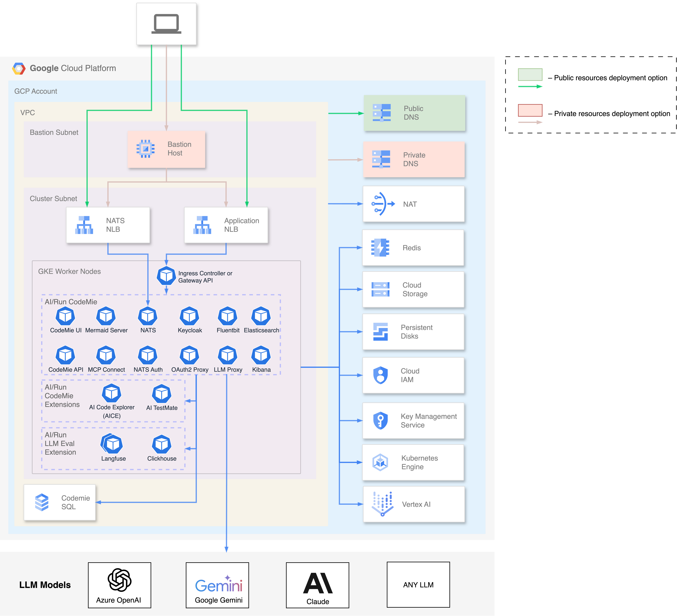
Task: Click the Fluentbit pod icon
Action: (228, 316)
